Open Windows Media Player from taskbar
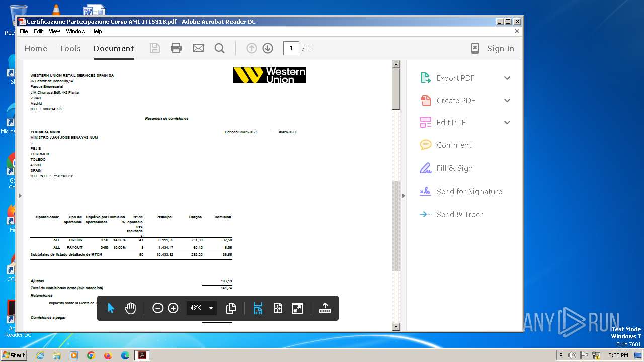 coord(74,355)
